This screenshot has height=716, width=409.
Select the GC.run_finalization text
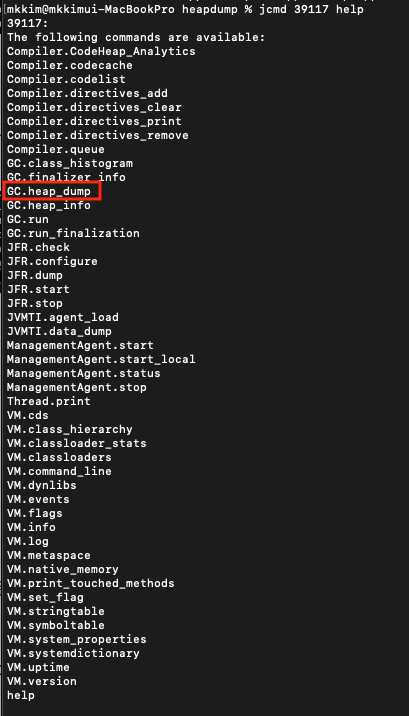click(73, 233)
